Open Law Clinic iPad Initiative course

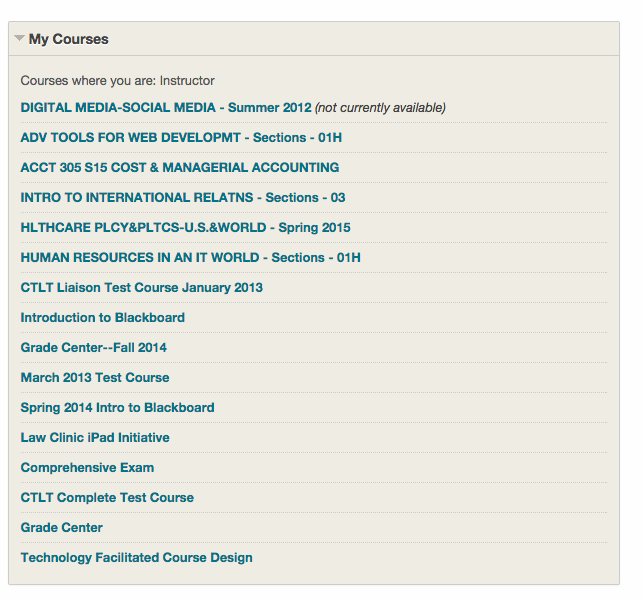[95, 438]
